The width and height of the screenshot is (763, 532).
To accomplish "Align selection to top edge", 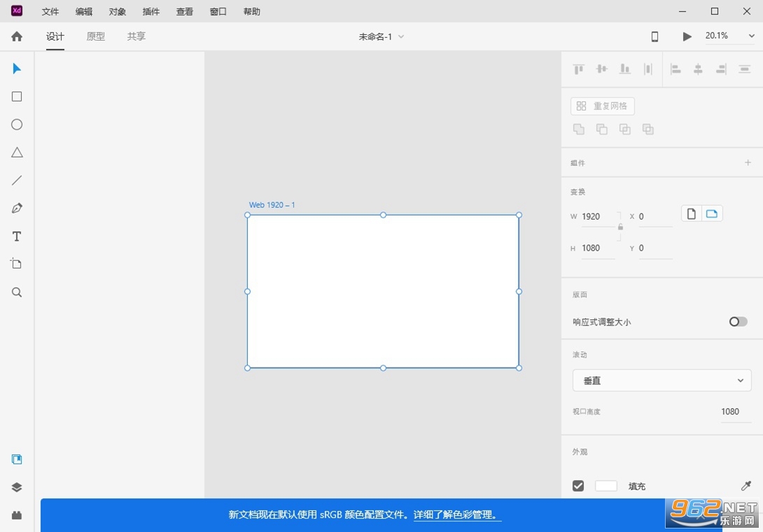I will click(x=579, y=69).
